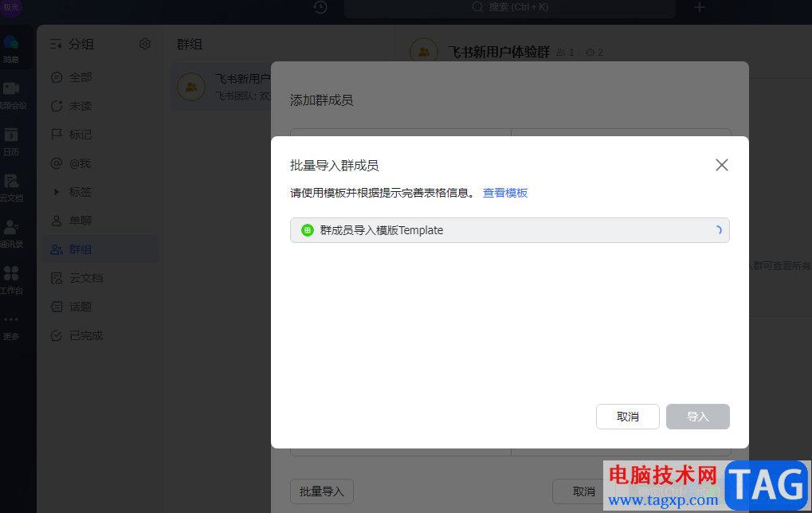Open the 日历 calendar sidebar icon
Viewport: 812px width, 513px height.
(11, 141)
